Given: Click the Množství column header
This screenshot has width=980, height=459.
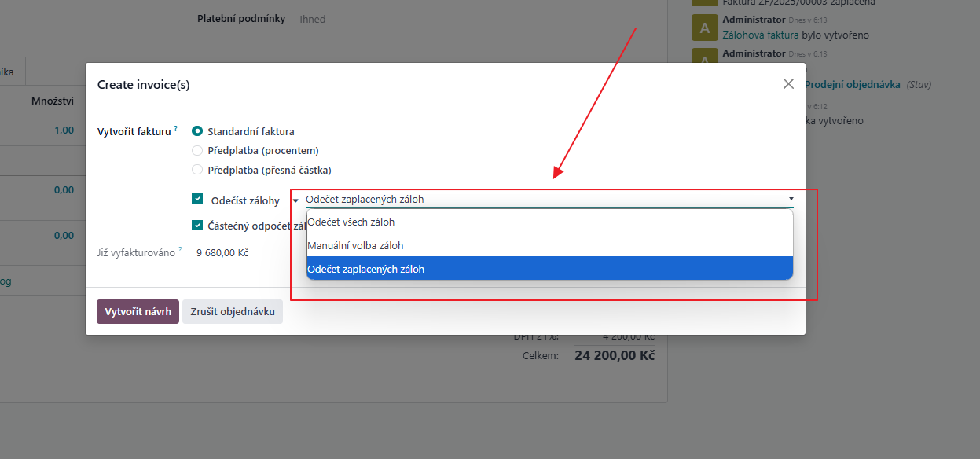Looking at the screenshot, I should coord(53,101).
